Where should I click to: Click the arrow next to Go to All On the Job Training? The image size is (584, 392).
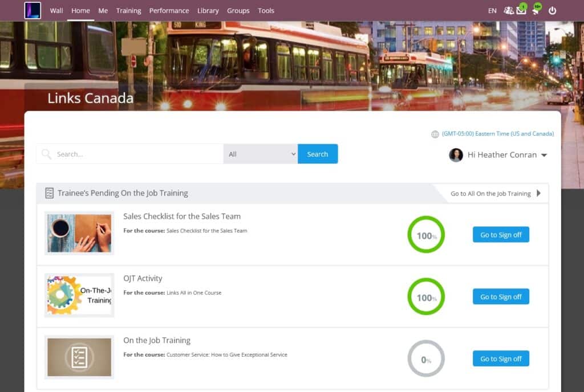(538, 193)
